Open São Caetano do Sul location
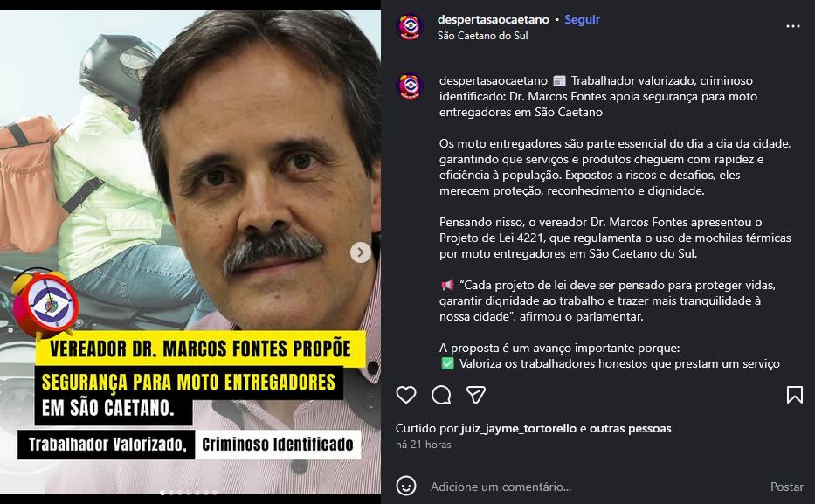 point(482,36)
